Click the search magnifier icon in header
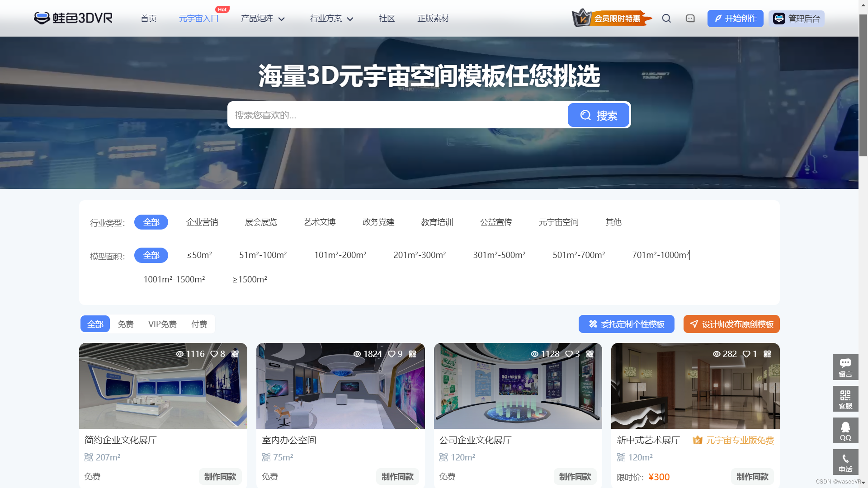The image size is (868, 488). [666, 19]
